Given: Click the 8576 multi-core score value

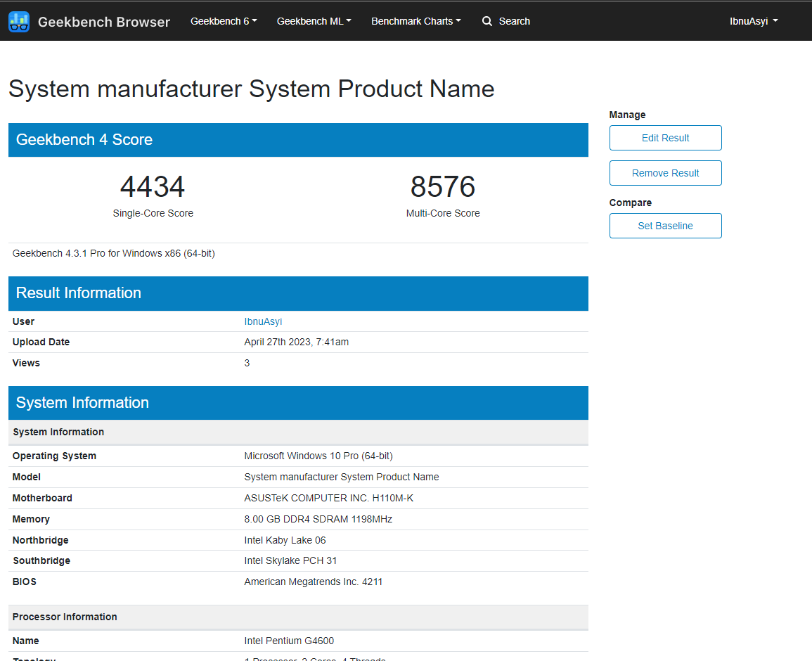Looking at the screenshot, I should (x=443, y=186).
